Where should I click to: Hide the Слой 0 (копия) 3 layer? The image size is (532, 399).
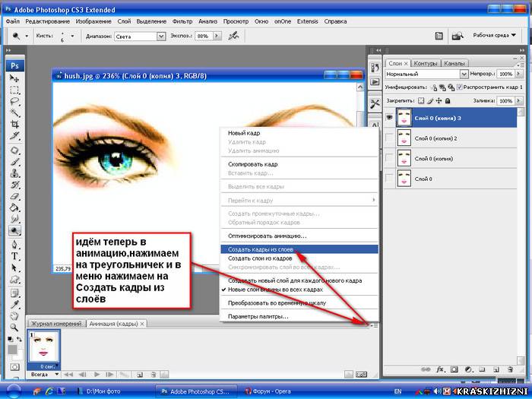coord(389,117)
